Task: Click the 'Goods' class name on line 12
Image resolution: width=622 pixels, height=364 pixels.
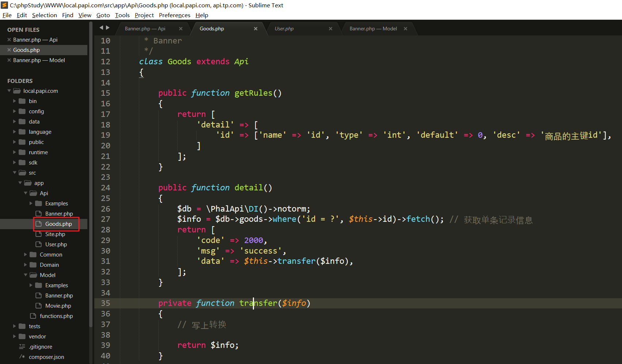Action: 179,61
